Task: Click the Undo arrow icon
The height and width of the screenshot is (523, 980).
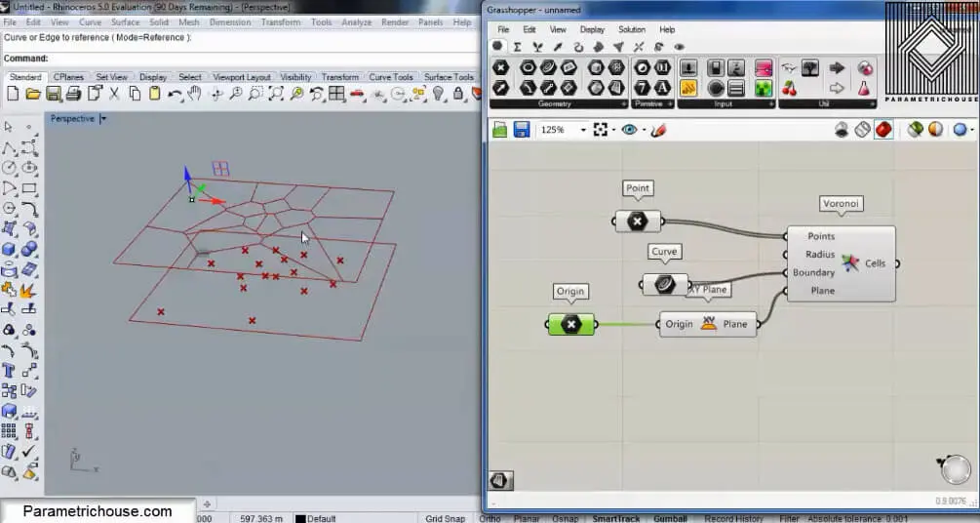Action: (x=175, y=94)
